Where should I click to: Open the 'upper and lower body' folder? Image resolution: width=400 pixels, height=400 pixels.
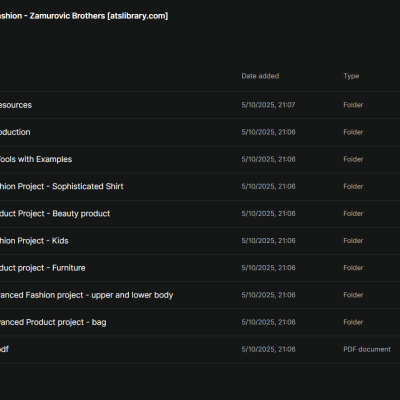tap(86, 295)
